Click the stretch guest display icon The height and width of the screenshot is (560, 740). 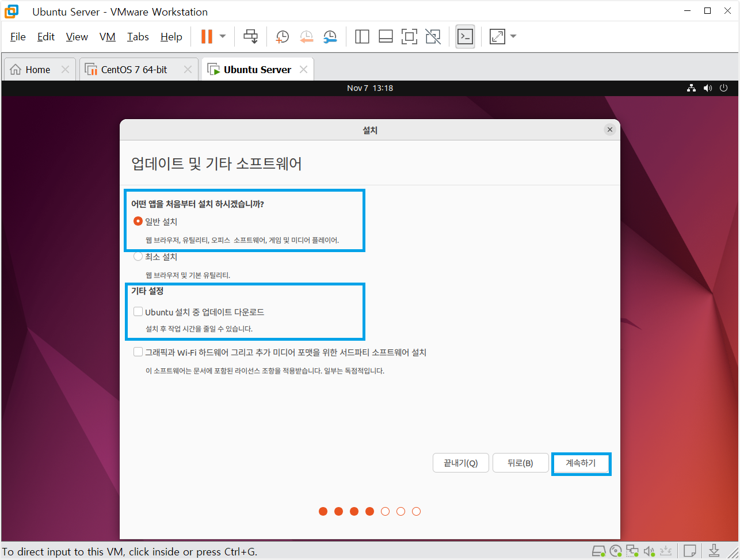pos(497,37)
